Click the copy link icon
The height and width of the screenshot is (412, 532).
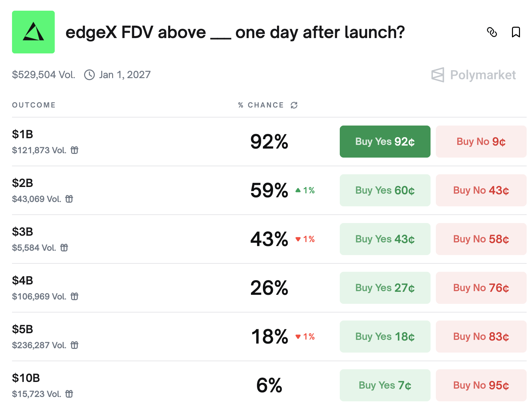492,32
